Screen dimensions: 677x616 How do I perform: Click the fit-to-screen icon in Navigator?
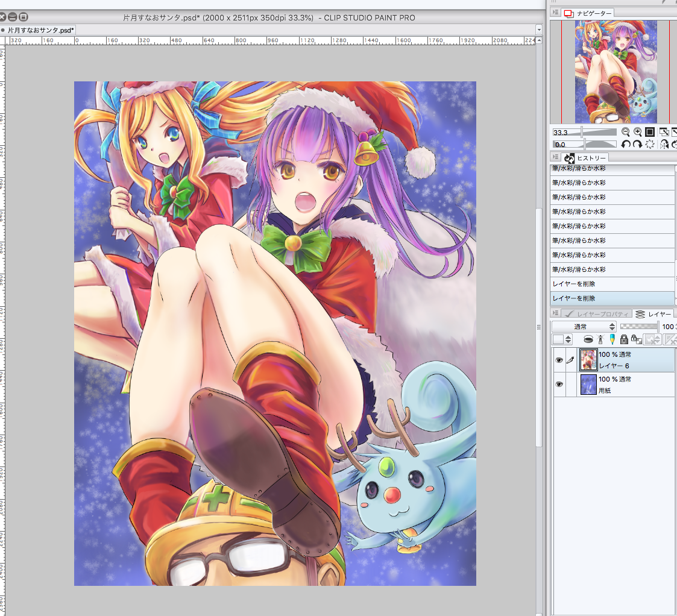pos(664,132)
